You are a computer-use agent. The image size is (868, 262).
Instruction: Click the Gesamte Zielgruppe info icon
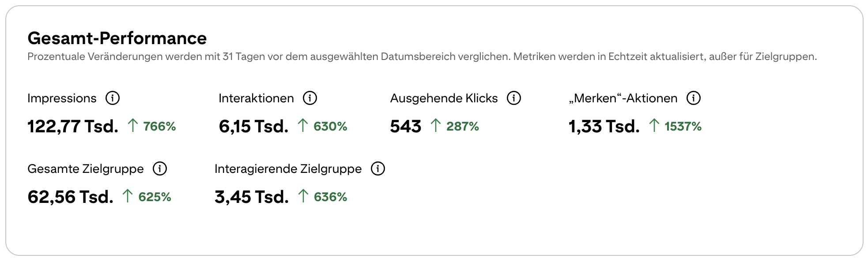pyautogui.click(x=161, y=168)
